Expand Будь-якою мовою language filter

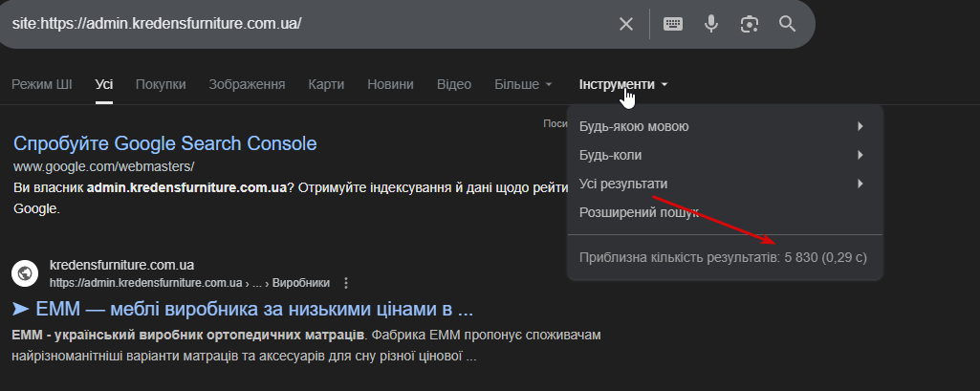pos(725,127)
